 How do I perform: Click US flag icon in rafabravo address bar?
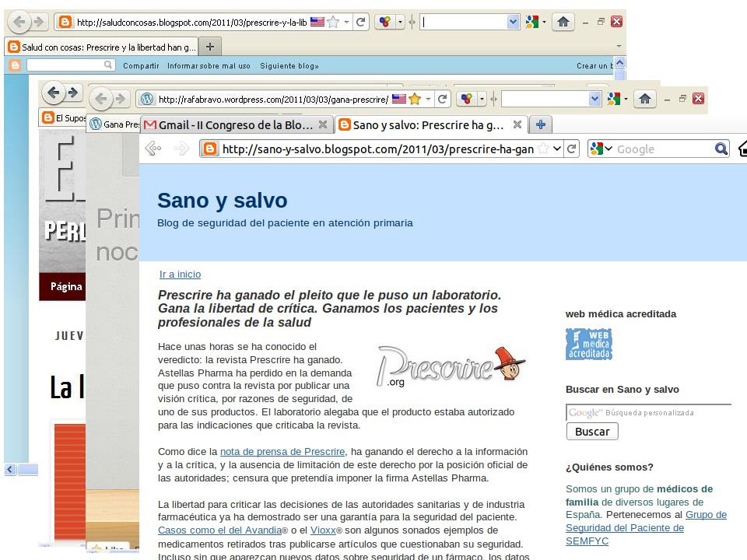398,99
